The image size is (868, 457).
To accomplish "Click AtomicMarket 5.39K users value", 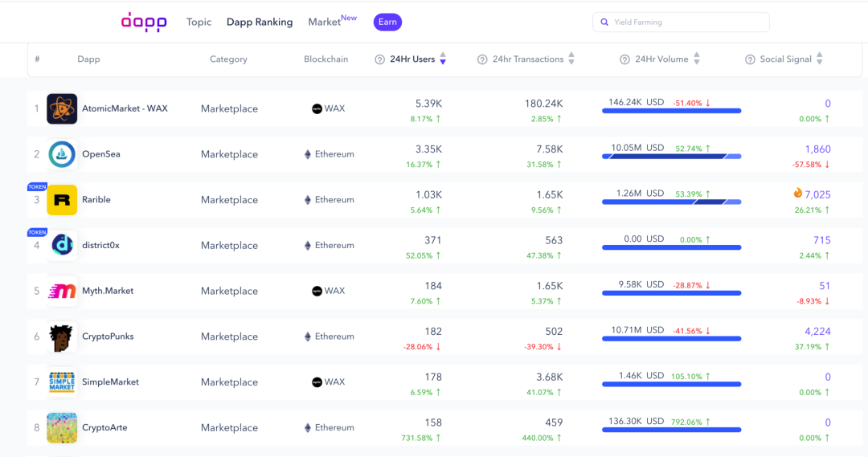I will click(x=428, y=104).
